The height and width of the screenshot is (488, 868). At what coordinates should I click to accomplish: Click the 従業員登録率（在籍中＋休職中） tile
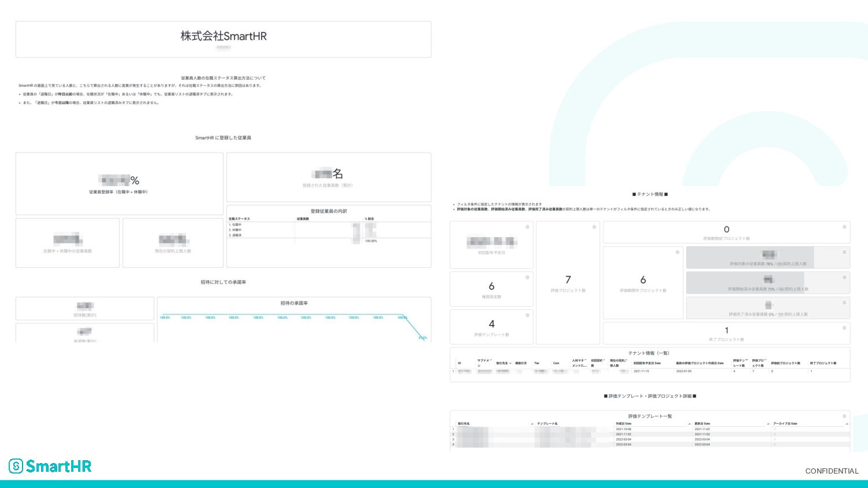[119, 184]
